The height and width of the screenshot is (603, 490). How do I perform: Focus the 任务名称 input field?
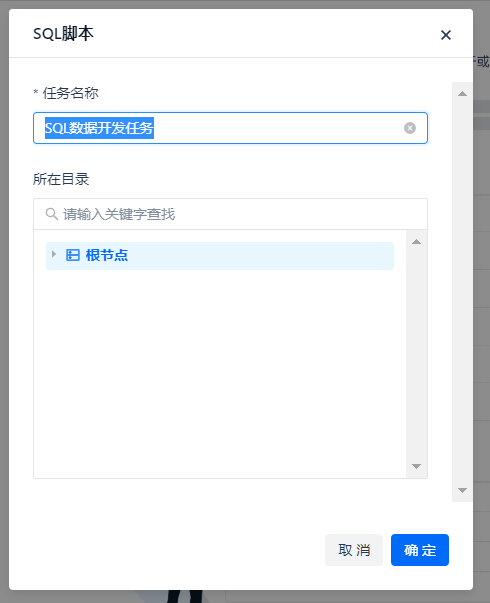click(x=230, y=128)
